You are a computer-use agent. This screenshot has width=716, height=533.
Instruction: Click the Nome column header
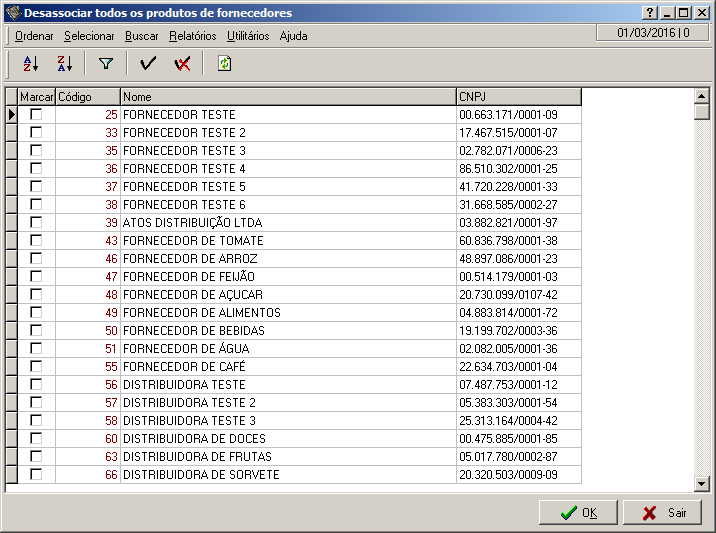click(287, 97)
